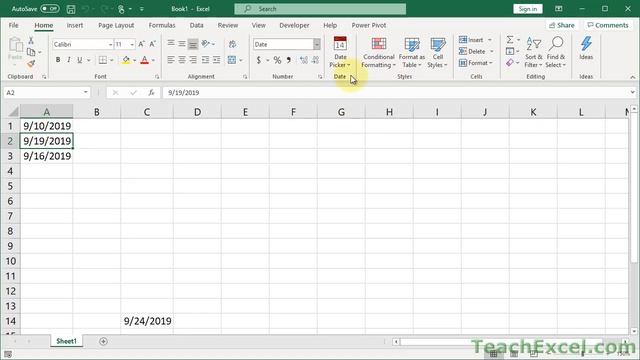640x360 pixels.
Task: Open the Borders dropdown arrow
Action: 111,60
